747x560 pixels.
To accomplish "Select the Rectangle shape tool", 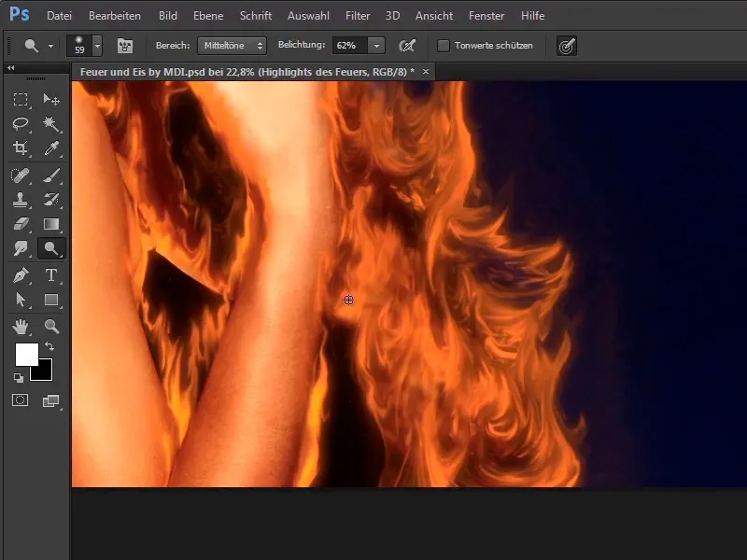I will (51, 300).
